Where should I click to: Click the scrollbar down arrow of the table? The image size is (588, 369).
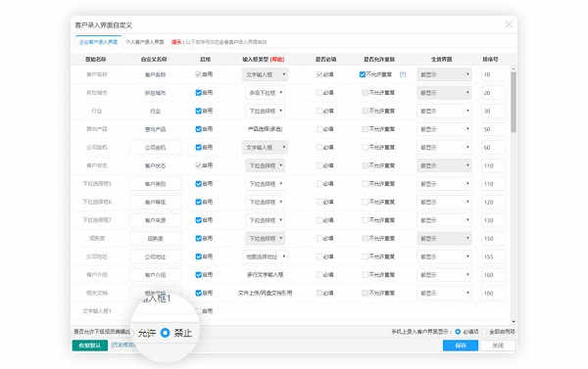click(514, 321)
